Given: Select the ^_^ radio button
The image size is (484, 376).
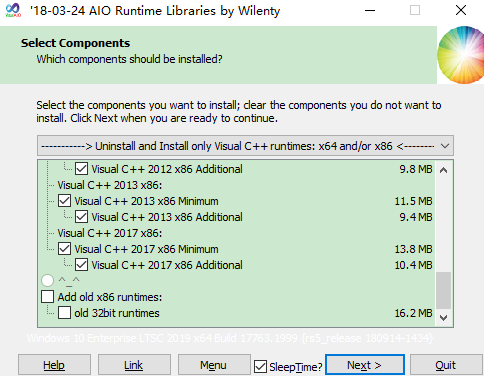Looking at the screenshot, I should tap(47, 280).
